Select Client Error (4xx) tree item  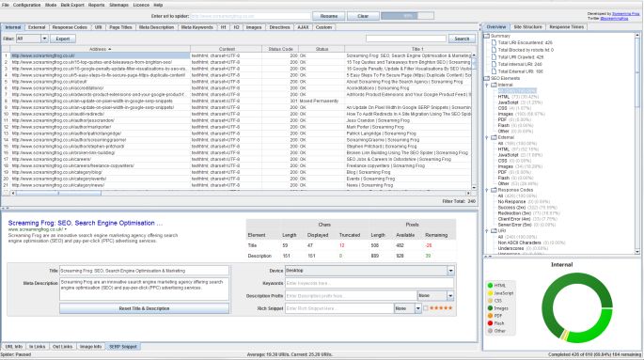coord(527,219)
